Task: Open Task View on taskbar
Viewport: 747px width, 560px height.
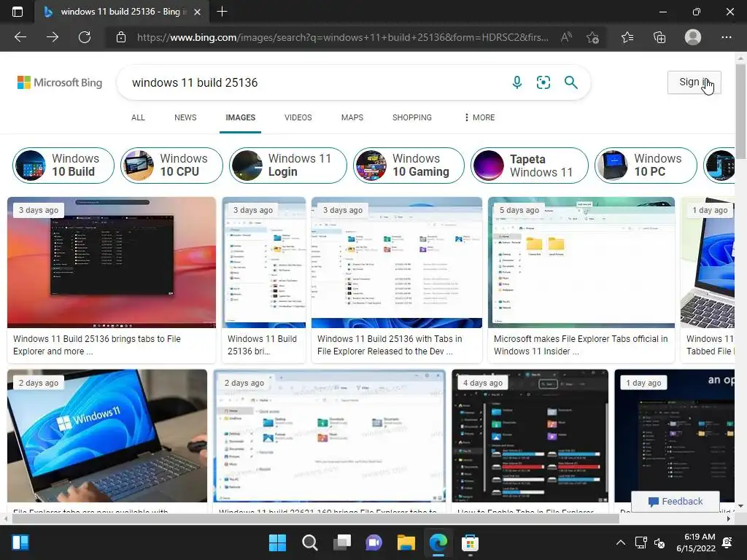Action: (x=342, y=542)
